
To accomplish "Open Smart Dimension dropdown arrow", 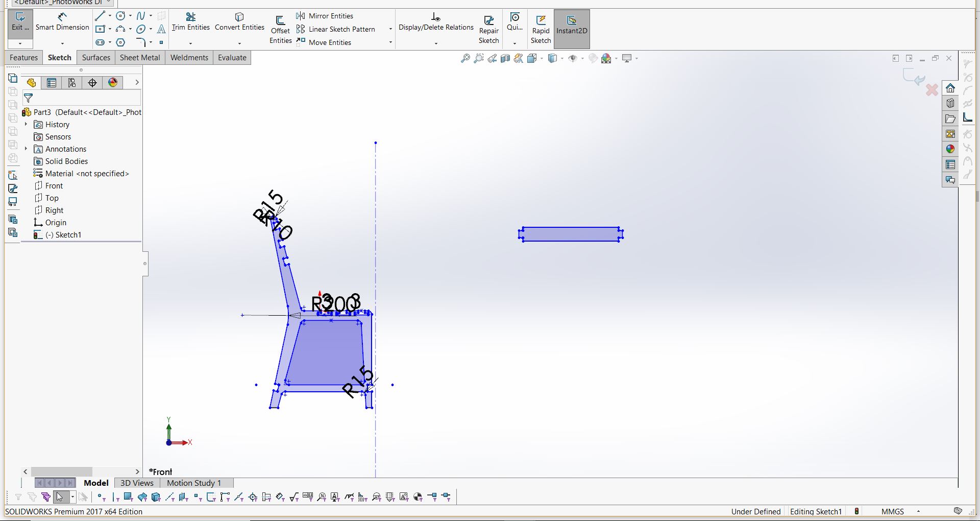I will click(x=62, y=43).
